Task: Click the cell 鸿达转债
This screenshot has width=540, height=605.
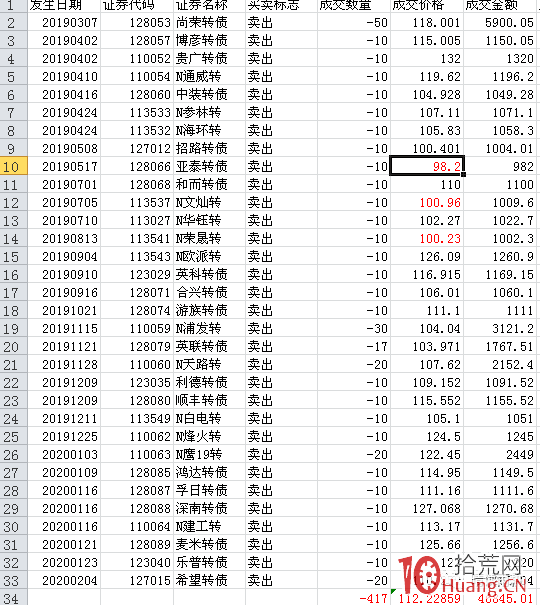Action: (209, 473)
